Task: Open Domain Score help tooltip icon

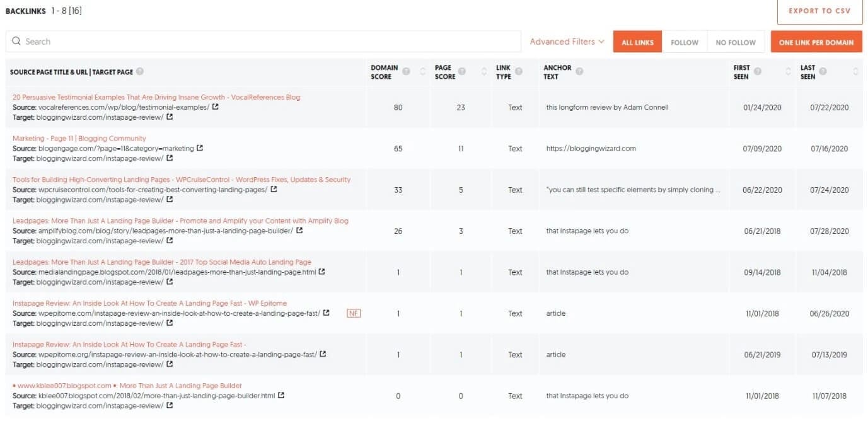Action: [x=407, y=71]
